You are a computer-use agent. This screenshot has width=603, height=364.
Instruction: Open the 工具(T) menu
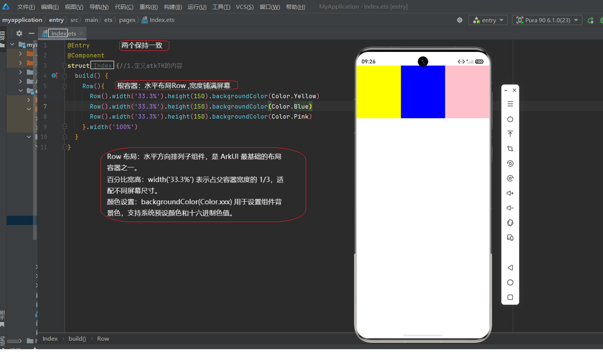pos(221,7)
